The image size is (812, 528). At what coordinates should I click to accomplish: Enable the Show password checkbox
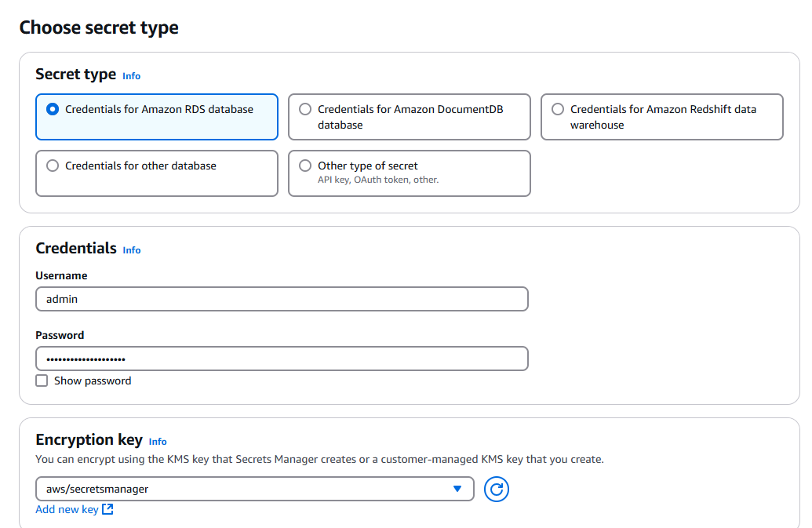[42, 381]
